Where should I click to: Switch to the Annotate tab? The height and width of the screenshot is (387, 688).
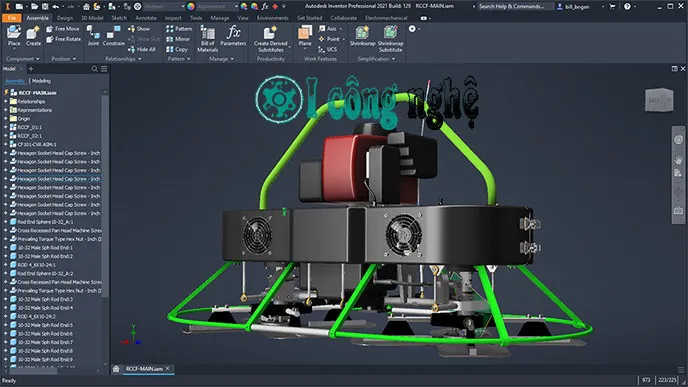pos(146,18)
